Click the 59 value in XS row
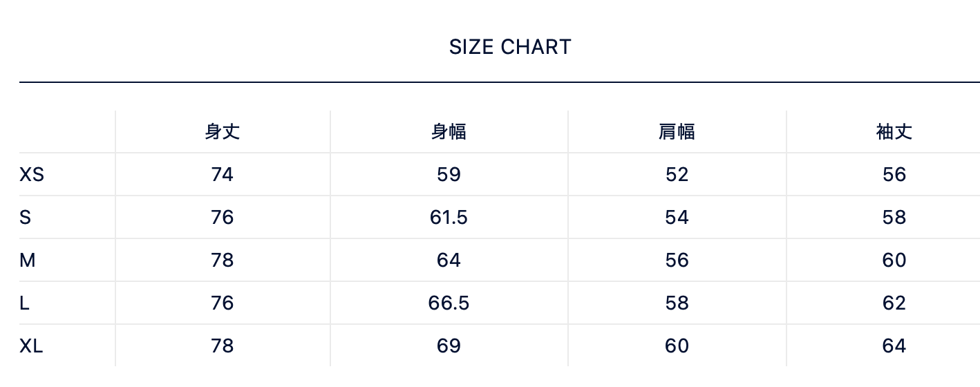Screen dimensions: 980x387 [449, 175]
